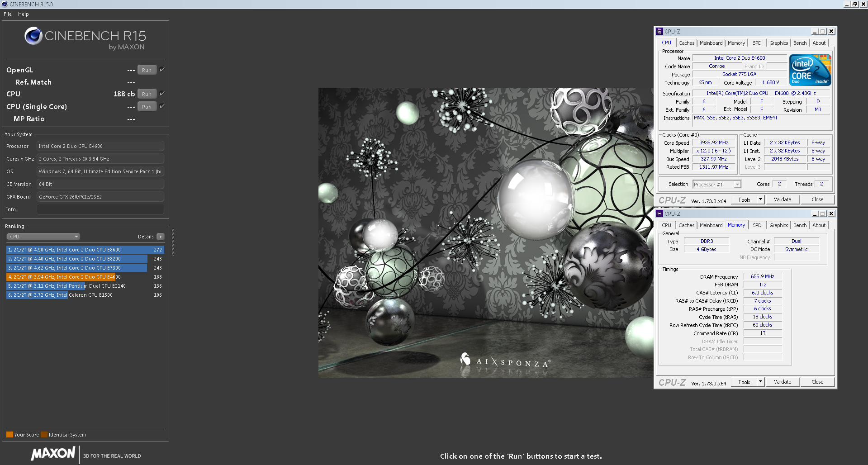Viewport: 868px width, 465px height.
Task: Select ranking entry Core 2 Duo E7300
Action: point(85,268)
